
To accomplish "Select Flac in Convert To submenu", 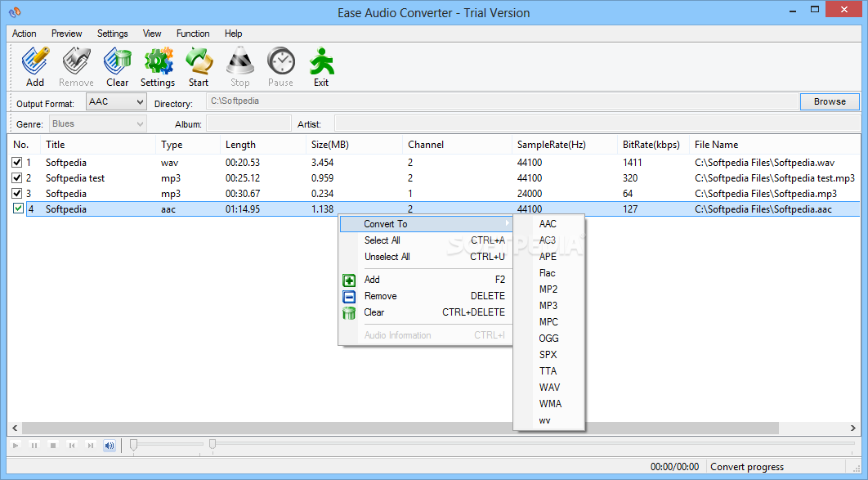I will pyautogui.click(x=548, y=273).
